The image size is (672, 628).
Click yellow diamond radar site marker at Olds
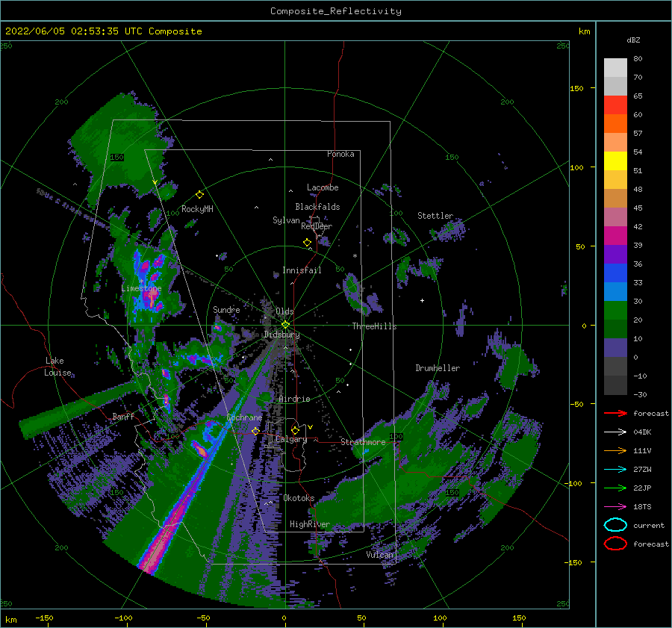click(x=285, y=325)
